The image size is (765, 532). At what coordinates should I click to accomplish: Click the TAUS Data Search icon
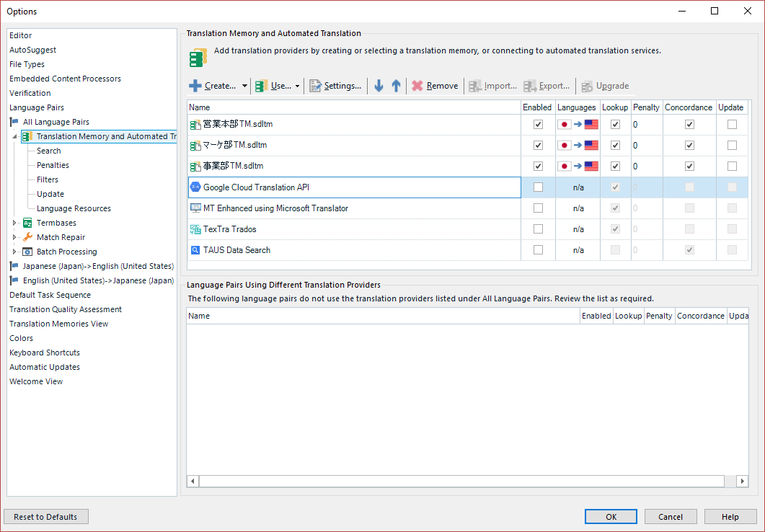(x=195, y=250)
